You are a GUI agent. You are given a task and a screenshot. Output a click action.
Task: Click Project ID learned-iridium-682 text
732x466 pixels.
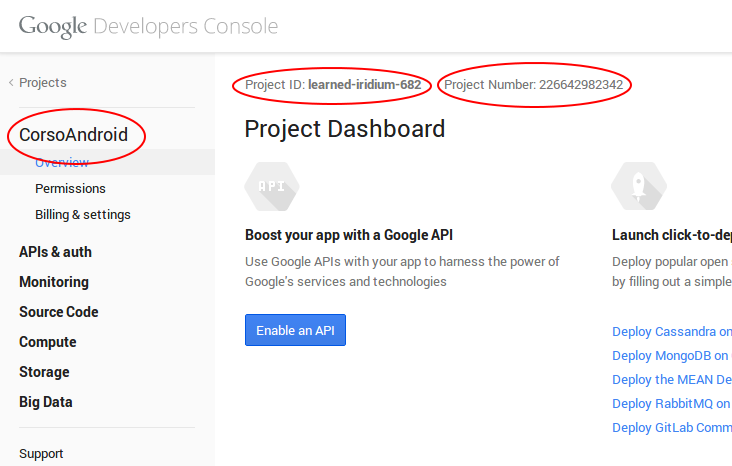333,85
